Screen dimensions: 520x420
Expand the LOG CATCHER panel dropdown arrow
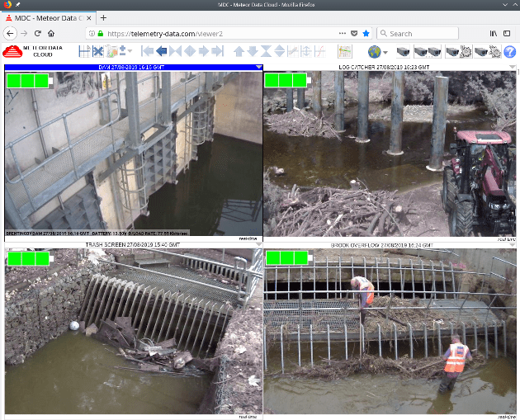tap(513, 67)
